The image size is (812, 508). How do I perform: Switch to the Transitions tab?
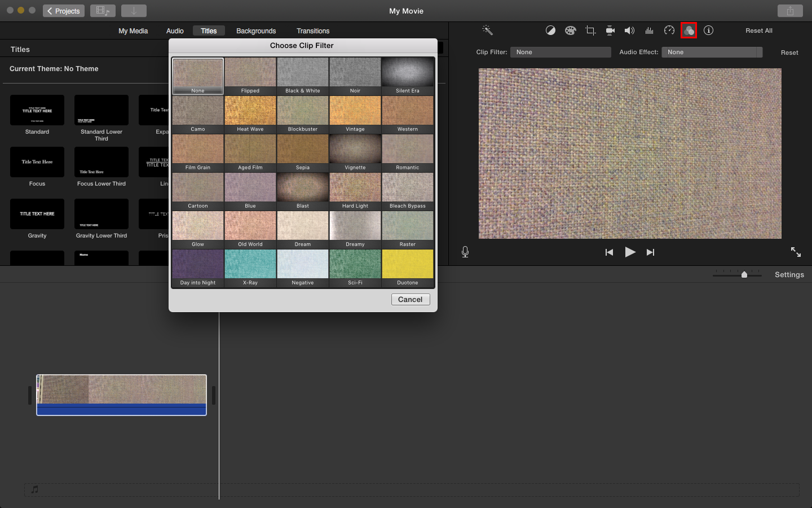(x=313, y=31)
